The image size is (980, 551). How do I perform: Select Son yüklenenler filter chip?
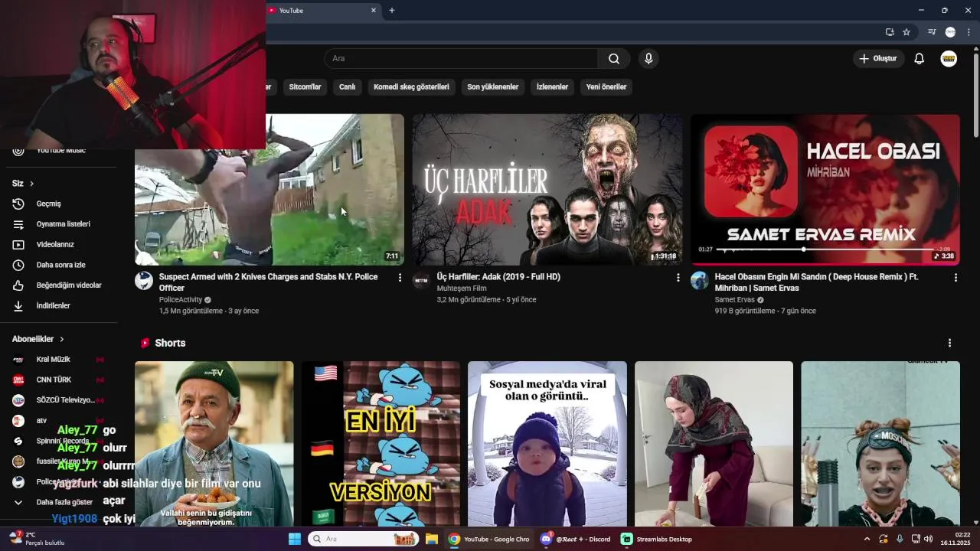[492, 86]
